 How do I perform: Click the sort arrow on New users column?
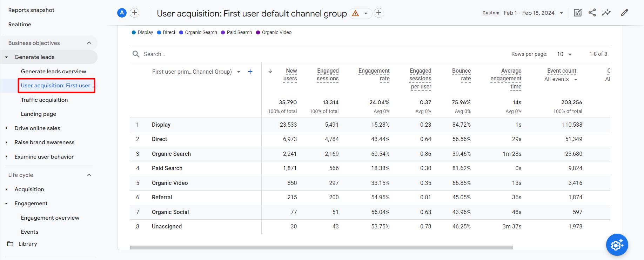click(x=270, y=71)
